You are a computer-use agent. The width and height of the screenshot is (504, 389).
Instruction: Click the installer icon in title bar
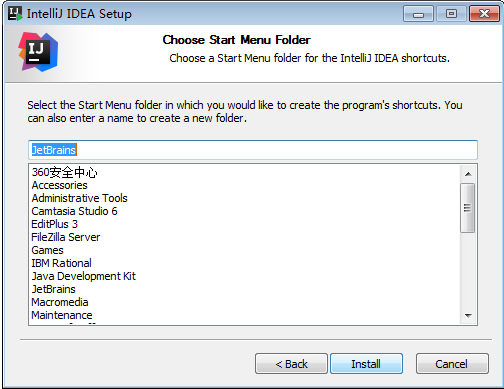tap(15, 13)
